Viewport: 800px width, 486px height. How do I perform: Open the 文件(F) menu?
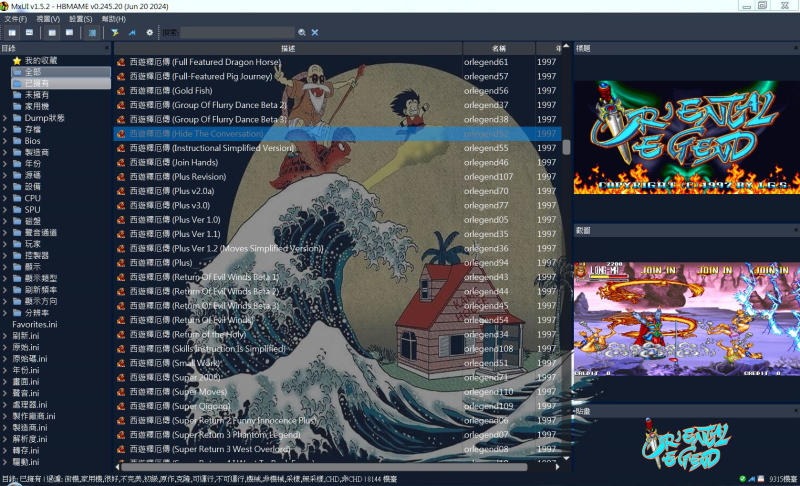tap(16, 19)
